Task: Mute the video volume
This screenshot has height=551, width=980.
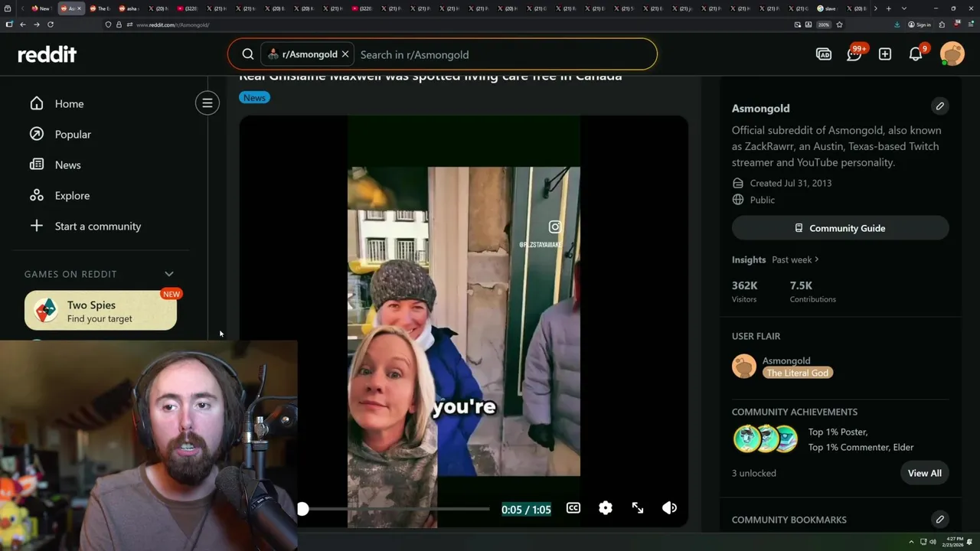Action: pos(669,508)
